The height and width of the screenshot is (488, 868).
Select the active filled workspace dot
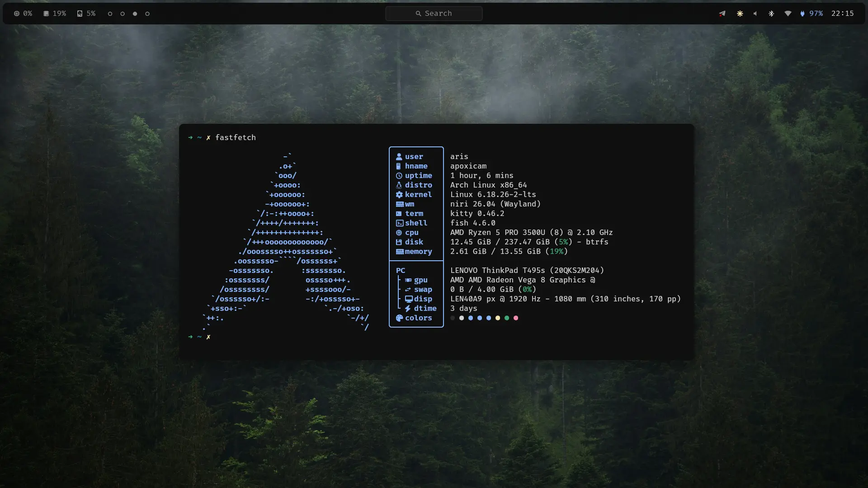[135, 14]
